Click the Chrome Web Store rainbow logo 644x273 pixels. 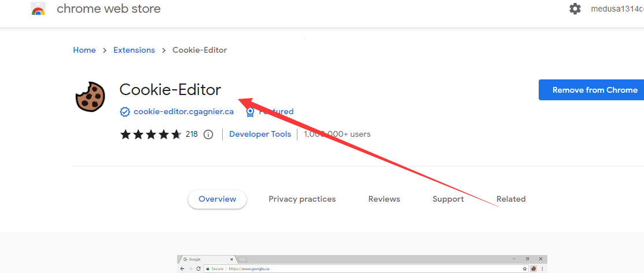click(38, 9)
